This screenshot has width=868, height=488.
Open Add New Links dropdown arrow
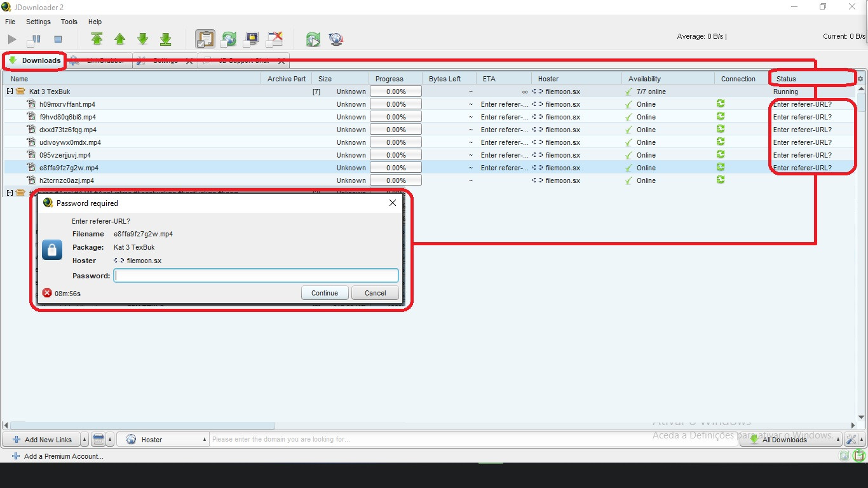pyautogui.click(x=85, y=440)
